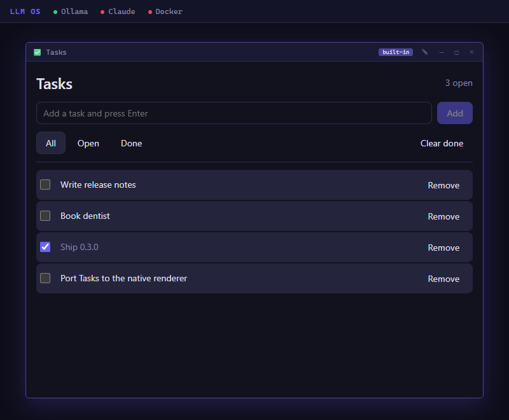
Task: Click the Ollama status indicator
Action: click(x=71, y=11)
